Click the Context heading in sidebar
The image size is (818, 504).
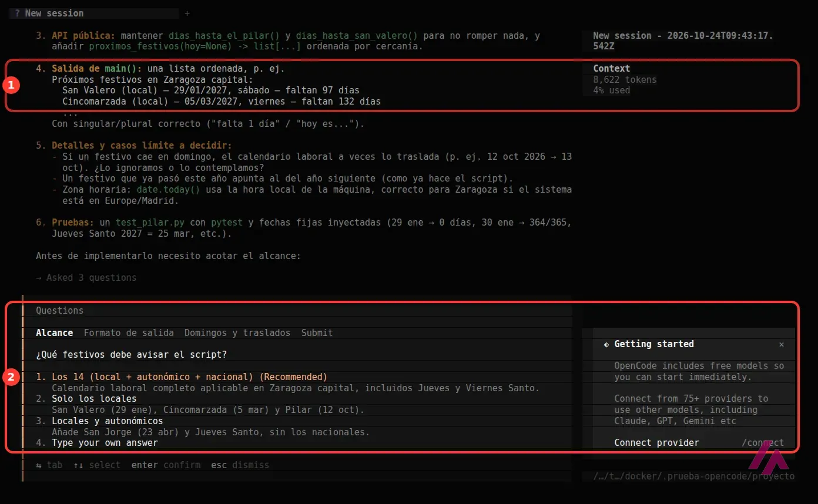point(612,68)
